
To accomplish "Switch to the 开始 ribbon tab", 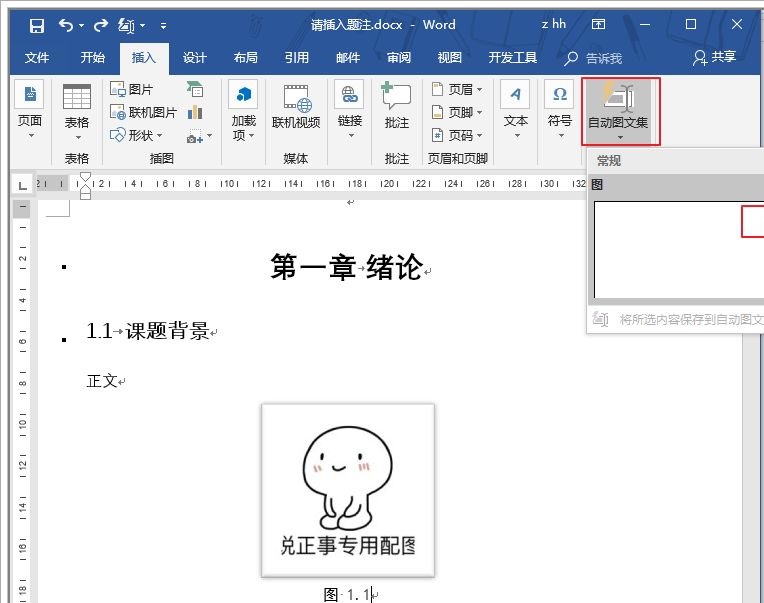I will click(93, 58).
